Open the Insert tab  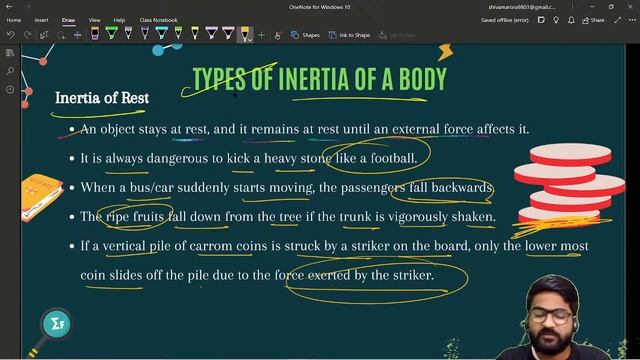[41, 20]
